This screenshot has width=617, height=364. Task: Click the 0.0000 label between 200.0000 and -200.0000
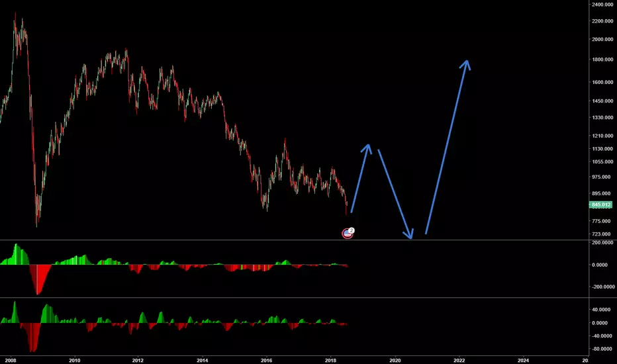(x=600, y=265)
